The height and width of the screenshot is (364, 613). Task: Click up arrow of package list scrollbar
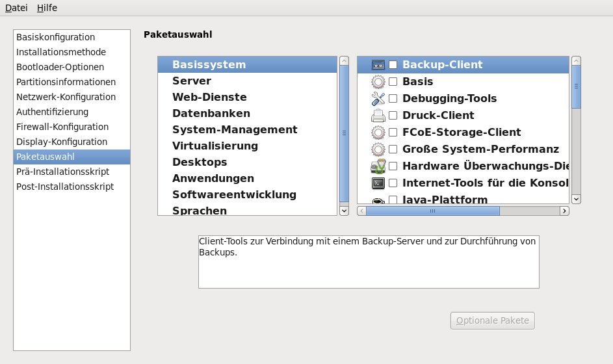576,60
